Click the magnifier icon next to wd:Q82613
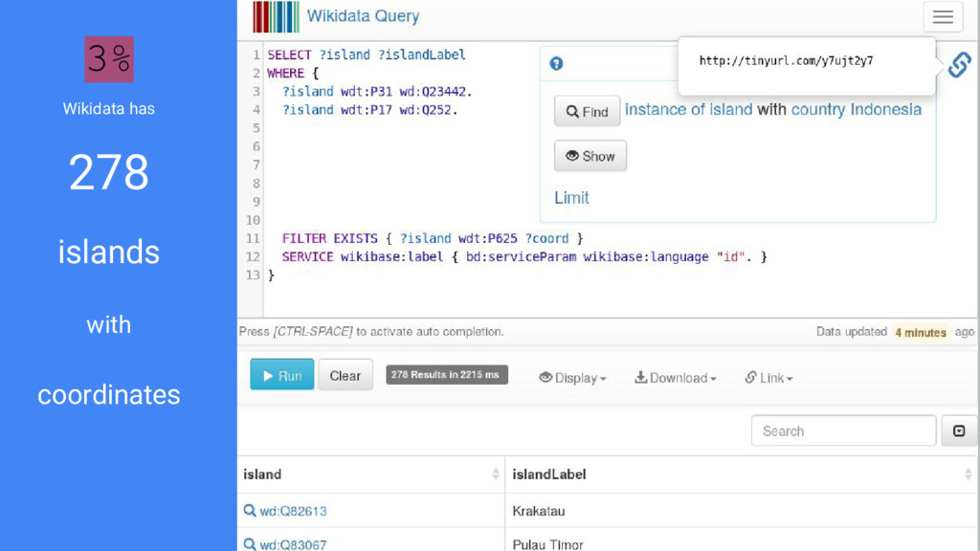The height and width of the screenshot is (551, 980). click(250, 511)
